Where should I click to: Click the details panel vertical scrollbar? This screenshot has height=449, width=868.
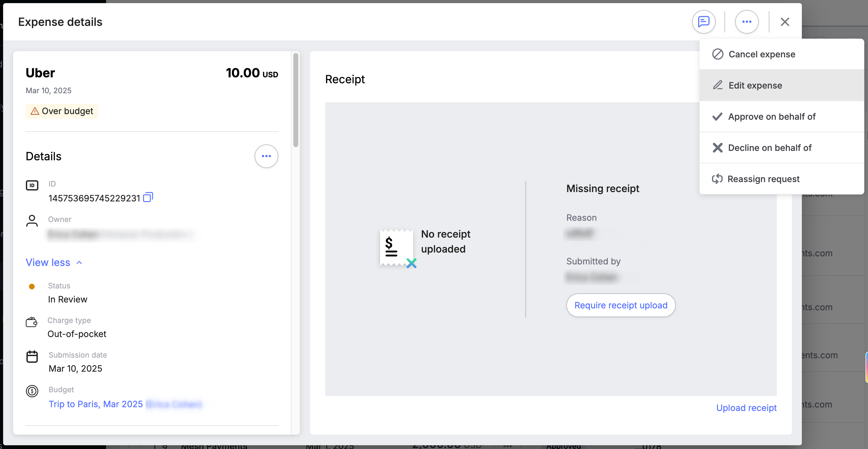[295, 100]
